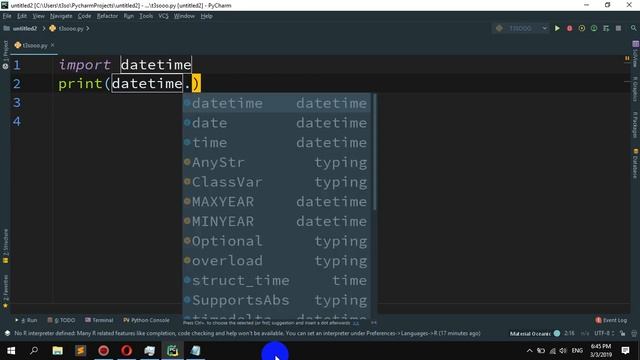Screen dimensions: 640x360
Task: Choose 'MINYEAR' completion suggestion
Action: pos(277,221)
